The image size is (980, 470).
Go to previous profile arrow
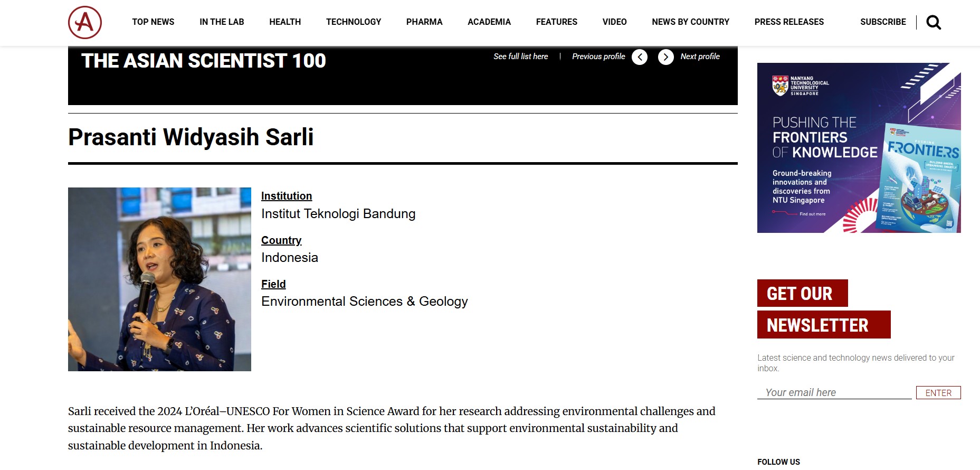640,57
